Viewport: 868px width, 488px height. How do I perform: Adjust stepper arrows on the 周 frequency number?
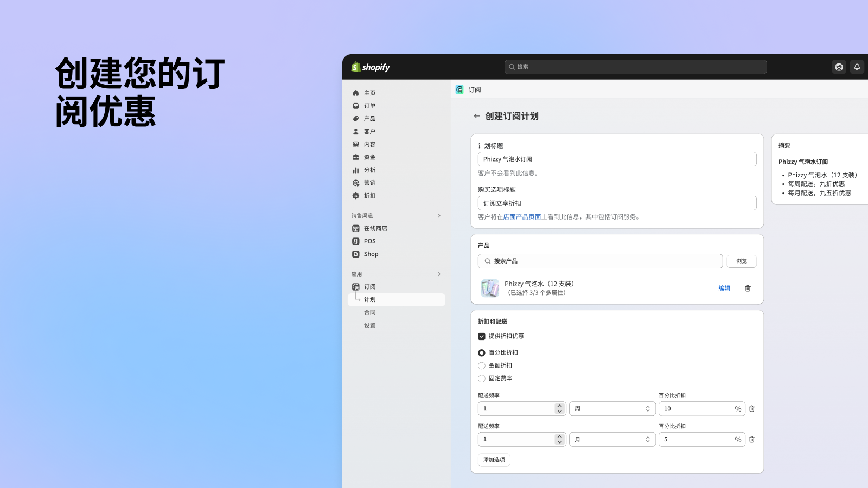coord(560,409)
